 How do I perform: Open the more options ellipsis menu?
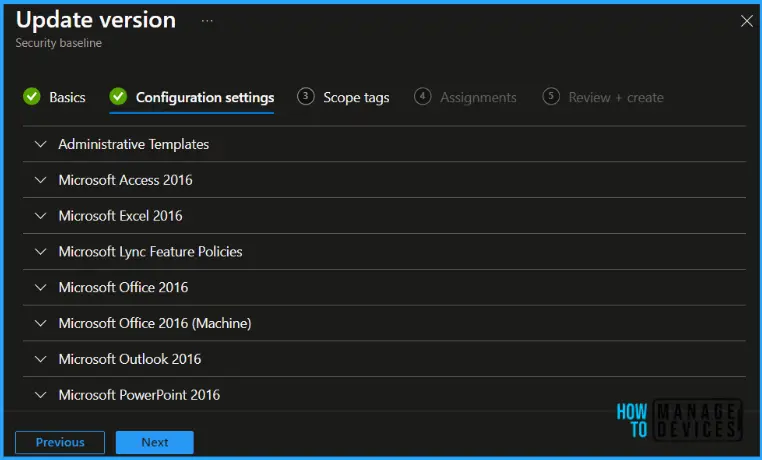pos(207,21)
